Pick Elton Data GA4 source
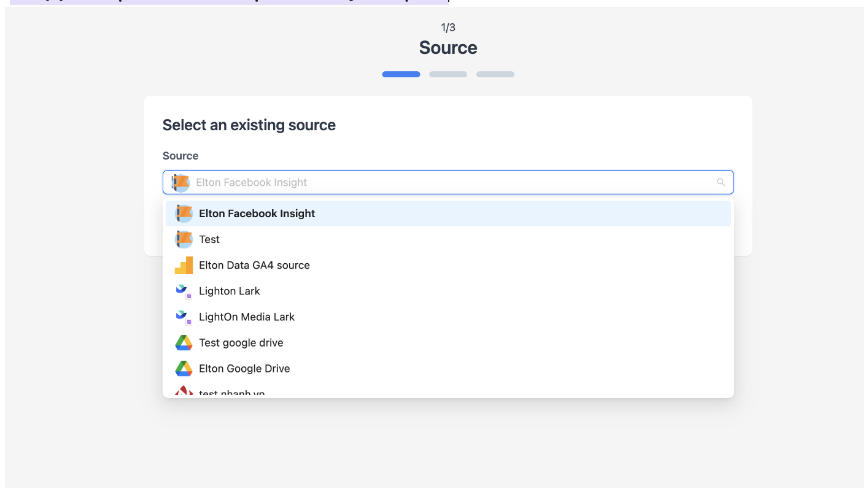Viewport: 868px width, 492px height. pyautogui.click(x=254, y=265)
